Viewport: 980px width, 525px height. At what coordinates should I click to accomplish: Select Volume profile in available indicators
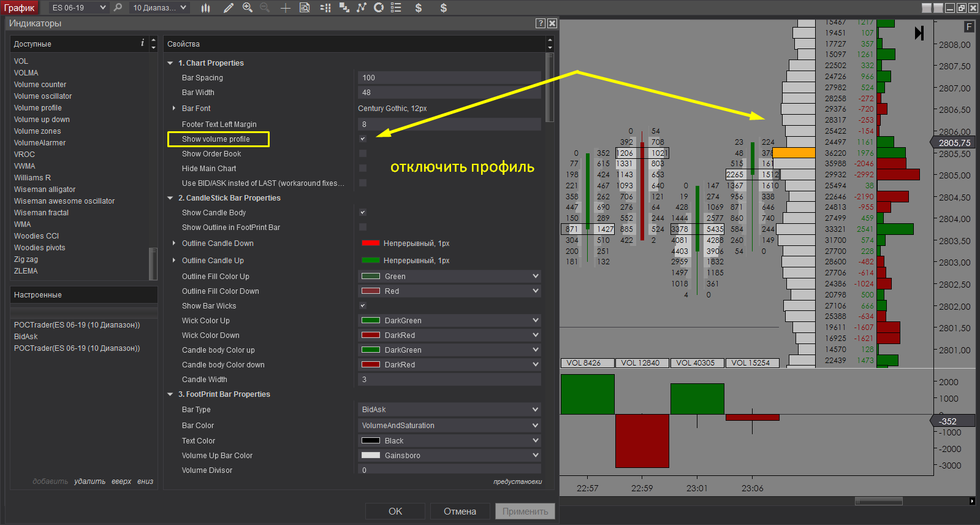[38, 108]
